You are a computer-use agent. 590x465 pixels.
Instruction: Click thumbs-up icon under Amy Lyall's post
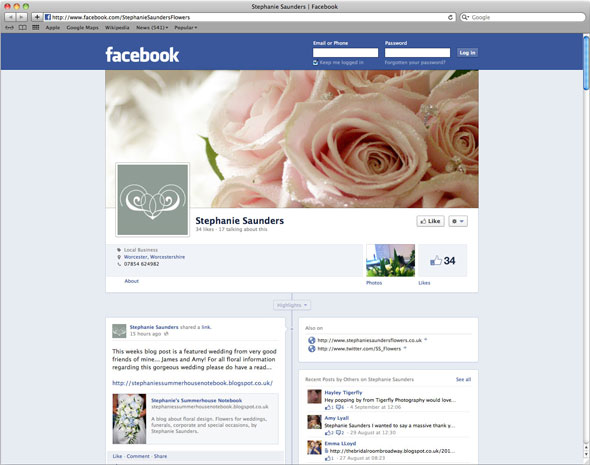point(328,433)
